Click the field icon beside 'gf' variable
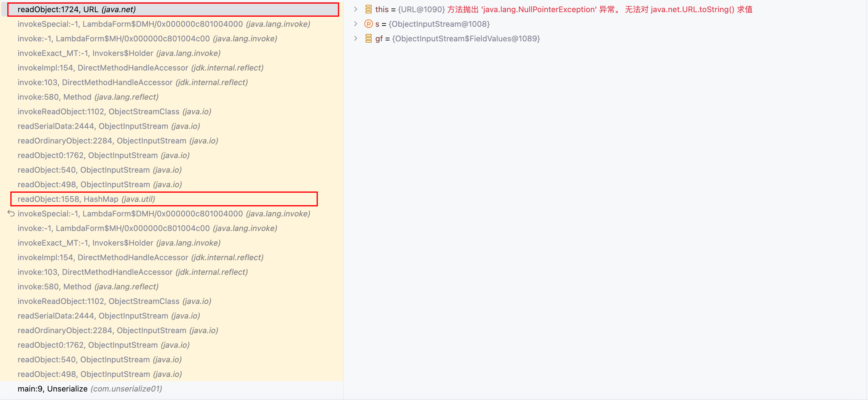The height and width of the screenshot is (400, 868). point(368,39)
